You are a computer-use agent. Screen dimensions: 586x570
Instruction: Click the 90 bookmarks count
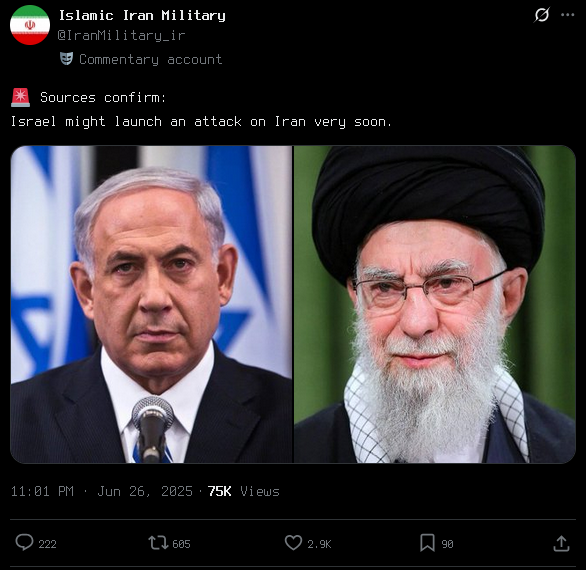coord(447,544)
